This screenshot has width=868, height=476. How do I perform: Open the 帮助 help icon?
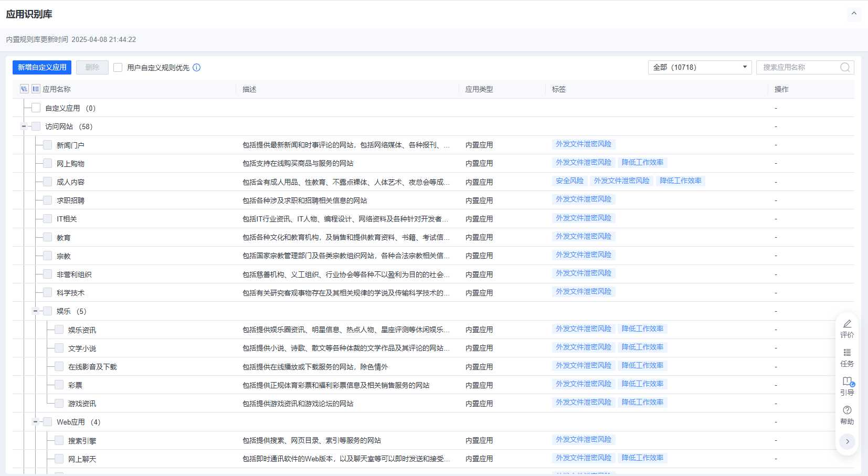pyautogui.click(x=847, y=410)
